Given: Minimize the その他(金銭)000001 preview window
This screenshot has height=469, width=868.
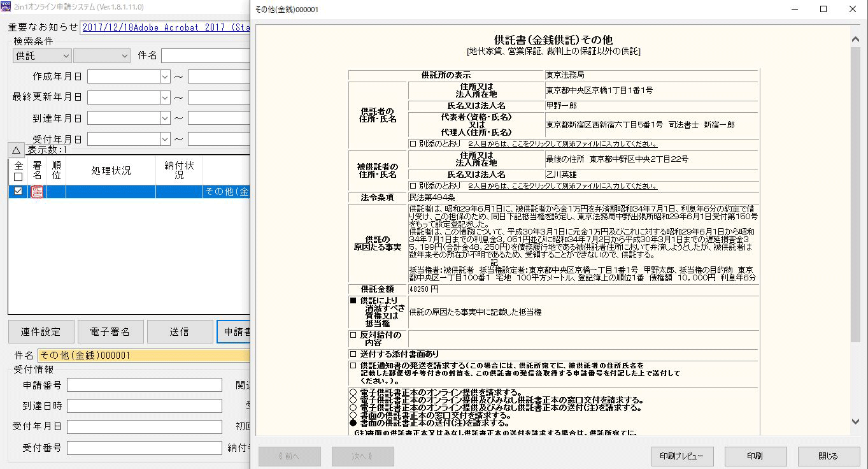Looking at the screenshot, I should (x=794, y=9).
